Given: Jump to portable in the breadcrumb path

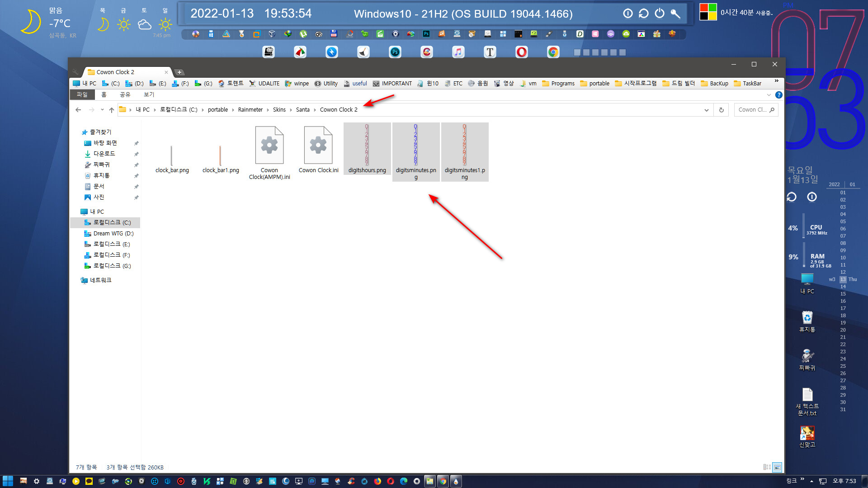Looking at the screenshot, I should pos(218,110).
